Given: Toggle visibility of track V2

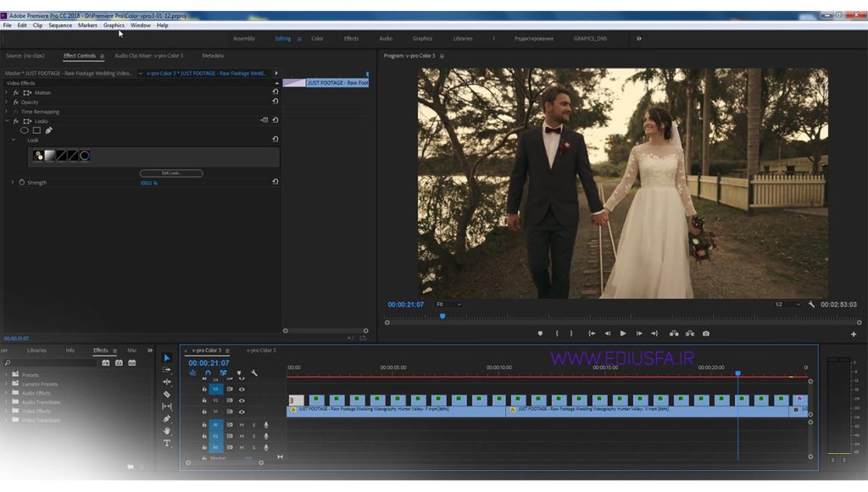Looking at the screenshot, I should [242, 401].
